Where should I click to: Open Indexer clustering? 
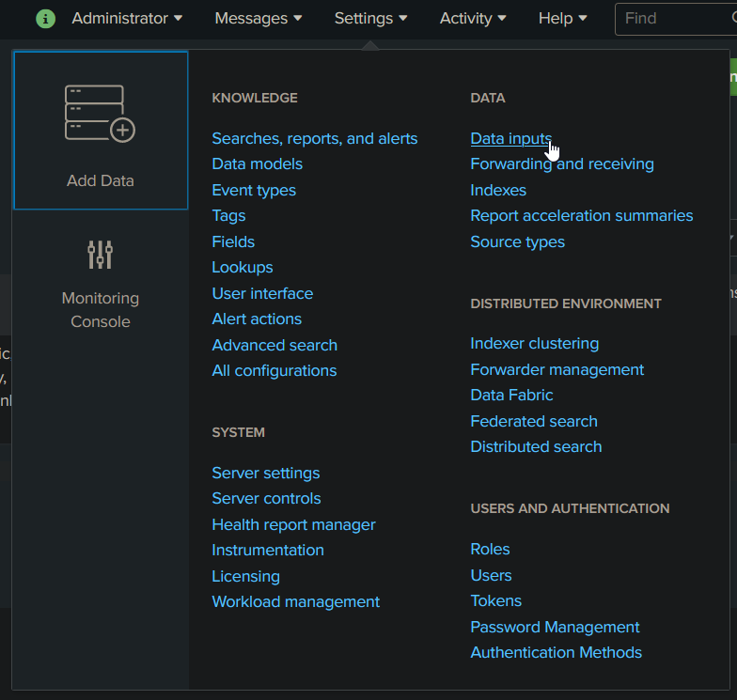(534, 344)
